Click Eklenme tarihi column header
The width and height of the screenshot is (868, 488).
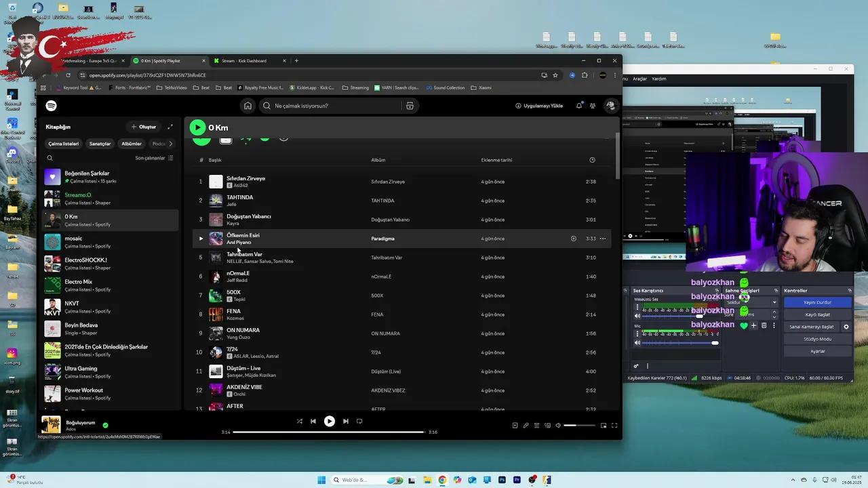[x=496, y=160]
